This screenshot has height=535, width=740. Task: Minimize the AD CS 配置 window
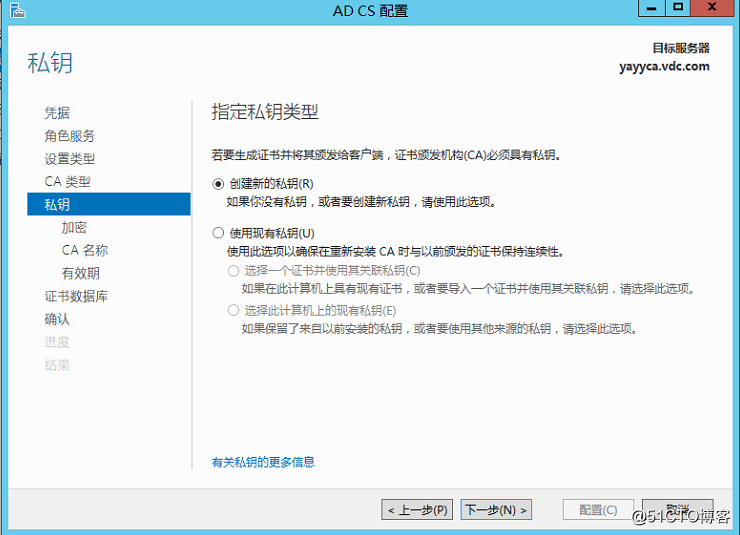point(652,8)
